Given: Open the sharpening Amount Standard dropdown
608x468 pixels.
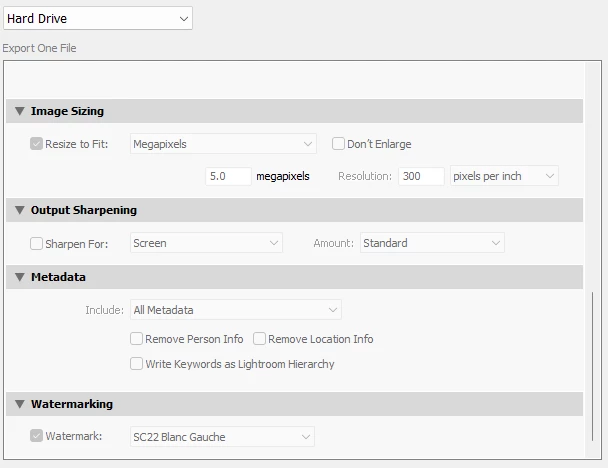Looking at the screenshot, I should tap(432, 243).
